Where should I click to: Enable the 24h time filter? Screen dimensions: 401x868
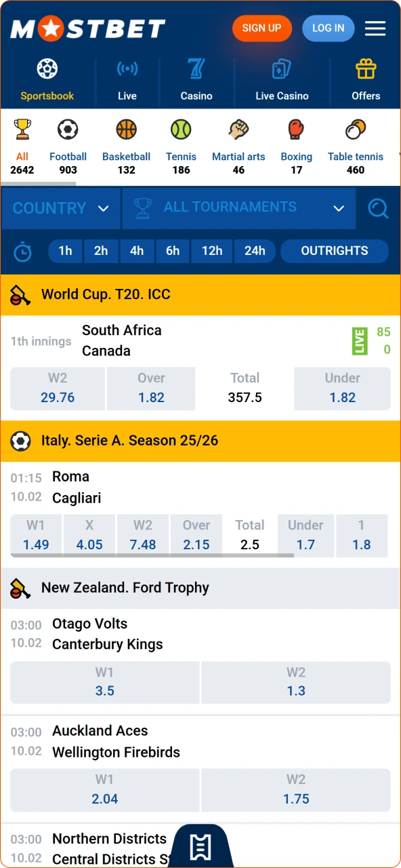pyautogui.click(x=255, y=251)
